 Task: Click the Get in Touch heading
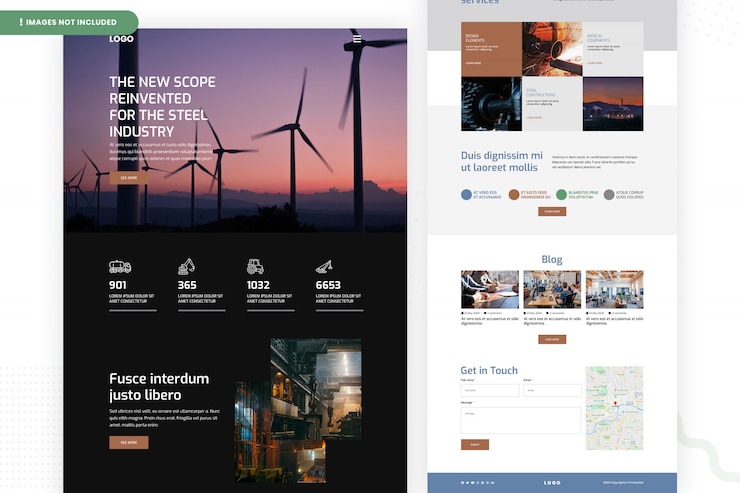(x=489, y=370)
